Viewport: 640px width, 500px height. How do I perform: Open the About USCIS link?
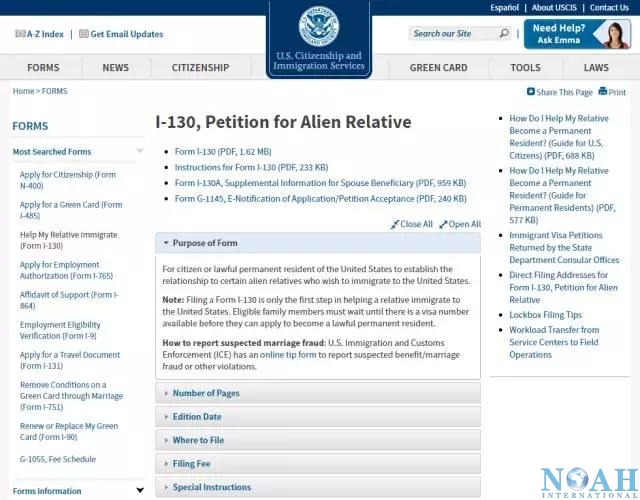pos(554,8)
